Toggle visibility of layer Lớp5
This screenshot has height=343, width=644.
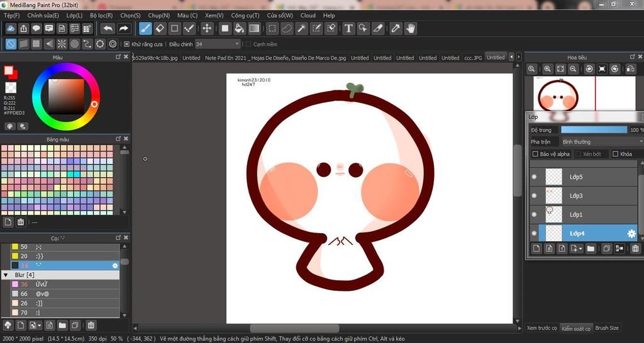534,177
